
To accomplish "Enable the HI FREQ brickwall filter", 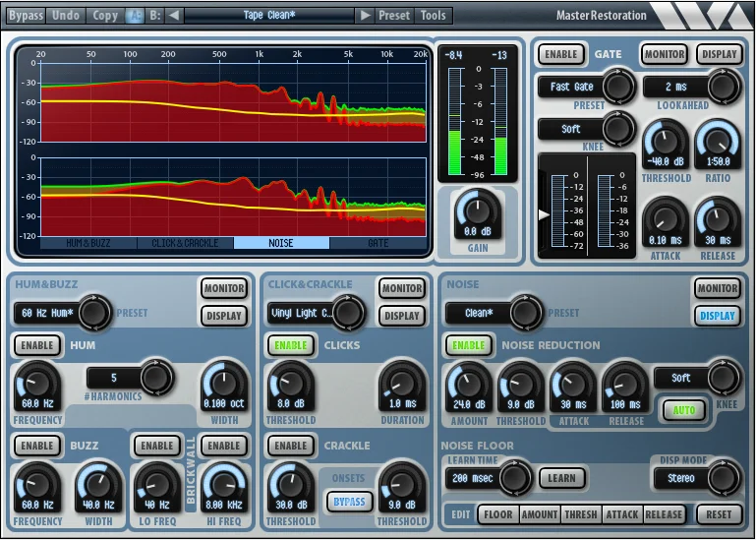I will coord(224,446).
